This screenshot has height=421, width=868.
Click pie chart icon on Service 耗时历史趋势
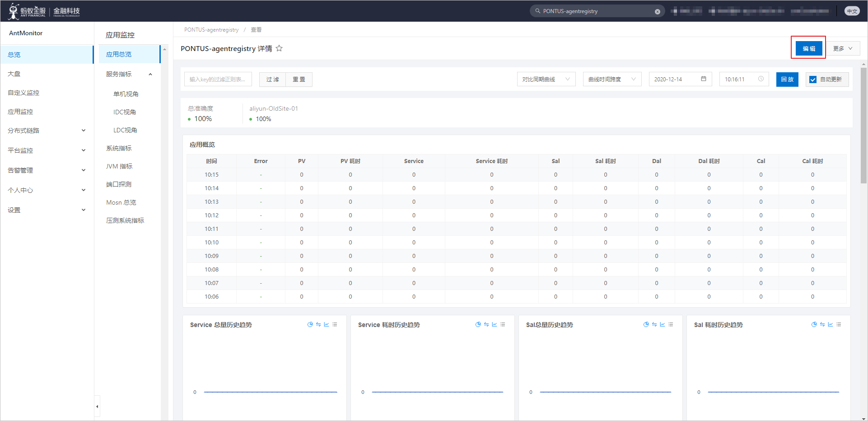[478, 324]
